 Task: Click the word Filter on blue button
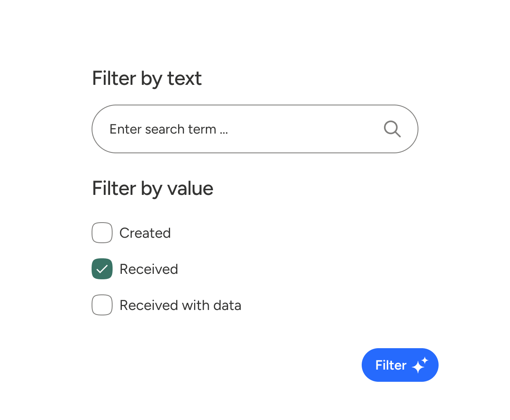(x=391, y=365)
